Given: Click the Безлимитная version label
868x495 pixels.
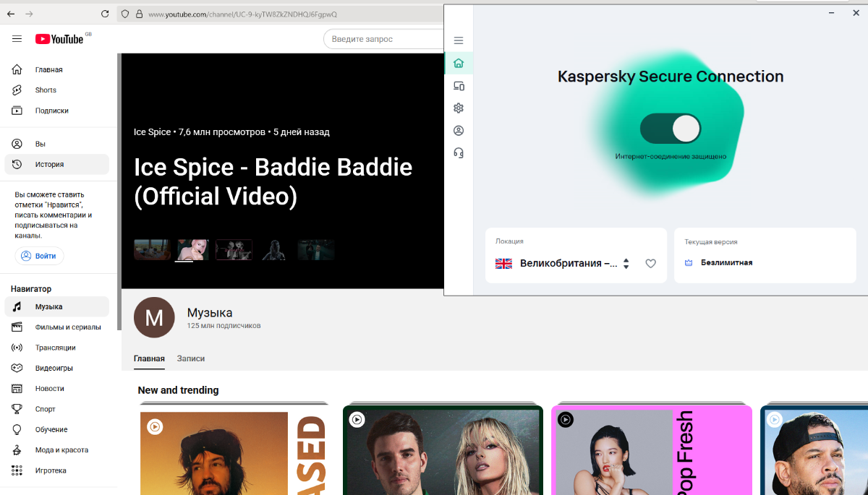Looking at the screenshot, I should point(727,263).
